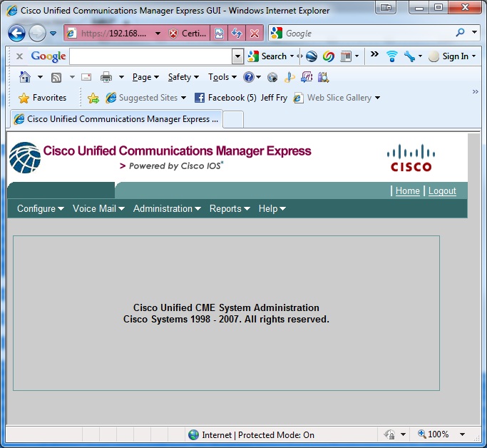The width and height of the screenshot is (487, 448).
Task: Click the Google Toolbar logo
Action: point(48,56)
